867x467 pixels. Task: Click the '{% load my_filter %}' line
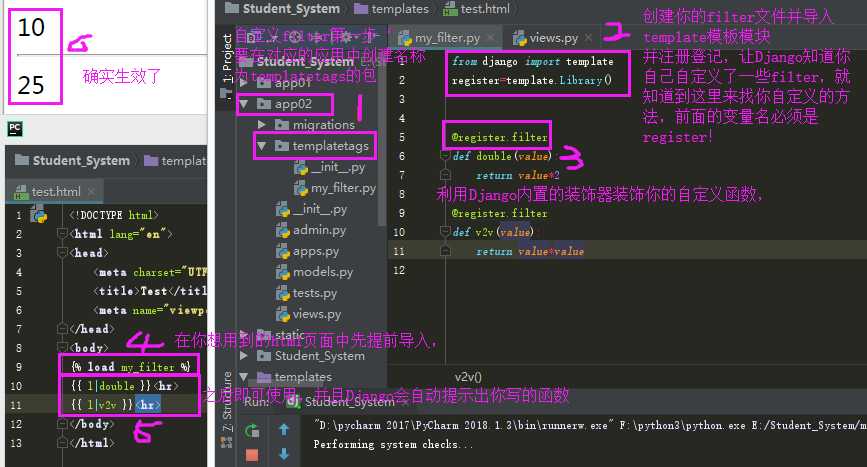pyautogui.click(x=130, y=367)
